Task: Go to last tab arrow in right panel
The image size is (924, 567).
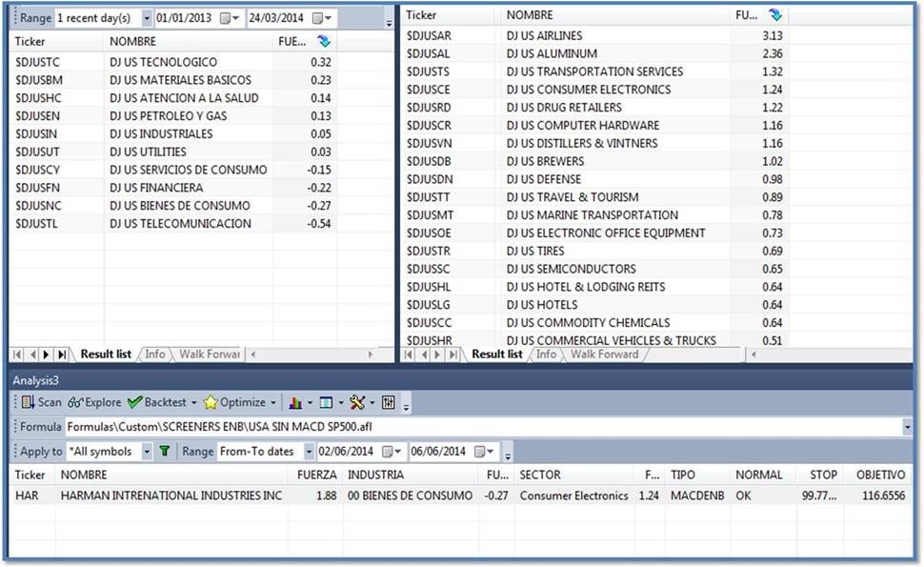Action: click(x=452, y=354)
